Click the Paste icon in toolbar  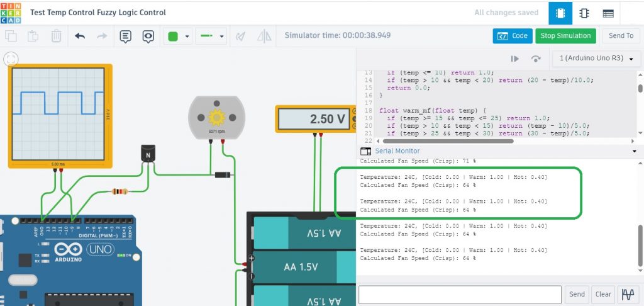point(33,36)
